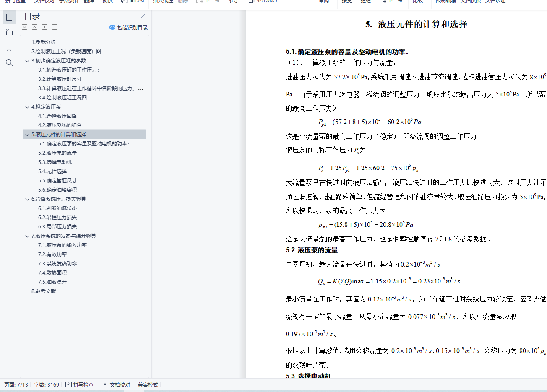Jump to 4.1.选择液压回路
The width and height of the screenshot is (547, 392).
tap(57, 116)
